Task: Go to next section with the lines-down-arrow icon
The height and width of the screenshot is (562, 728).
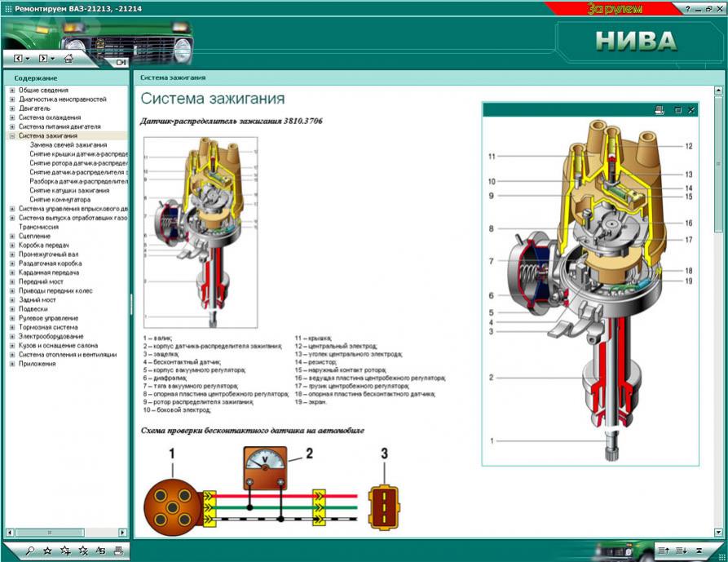Action: coord(681,551)
